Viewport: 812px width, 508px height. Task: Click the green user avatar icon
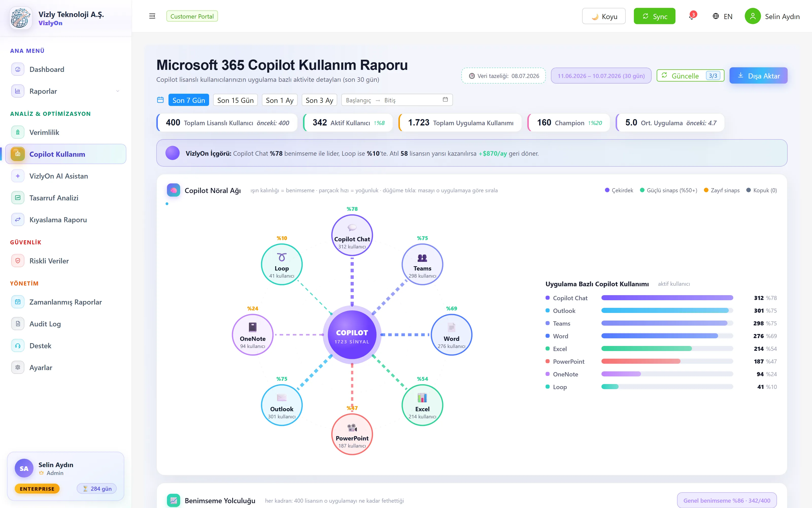[753, 16]
